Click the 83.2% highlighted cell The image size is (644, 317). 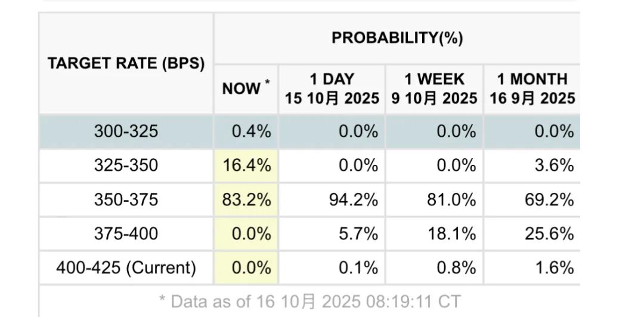pyautogui.click(x=246, y=199)
